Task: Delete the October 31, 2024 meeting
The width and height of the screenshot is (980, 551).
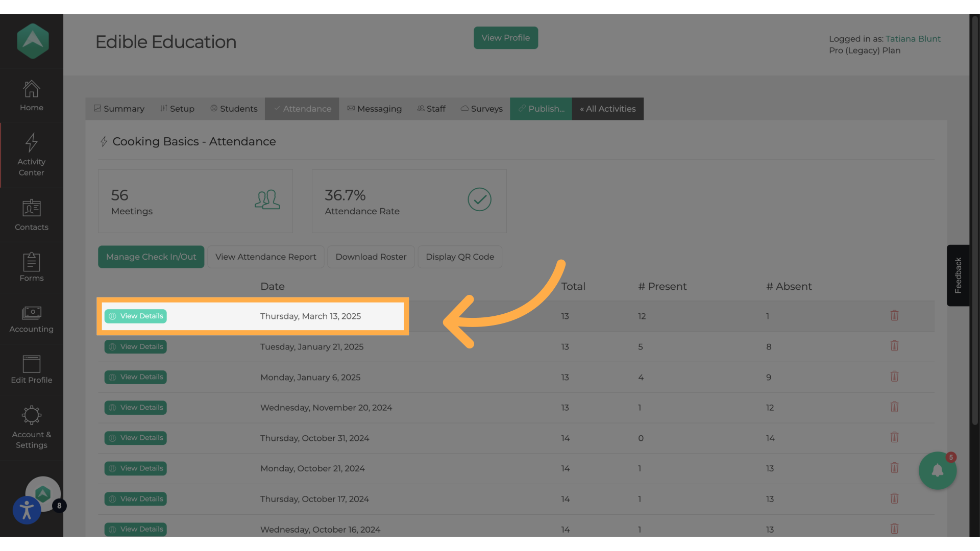Action: [894, 437]
